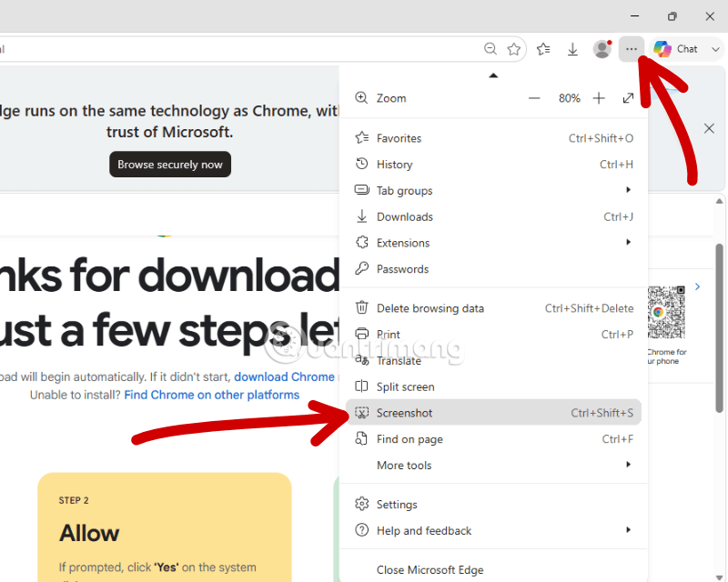Decrease zoom with the minus button

pyautogui.click(x=534, y=98)
